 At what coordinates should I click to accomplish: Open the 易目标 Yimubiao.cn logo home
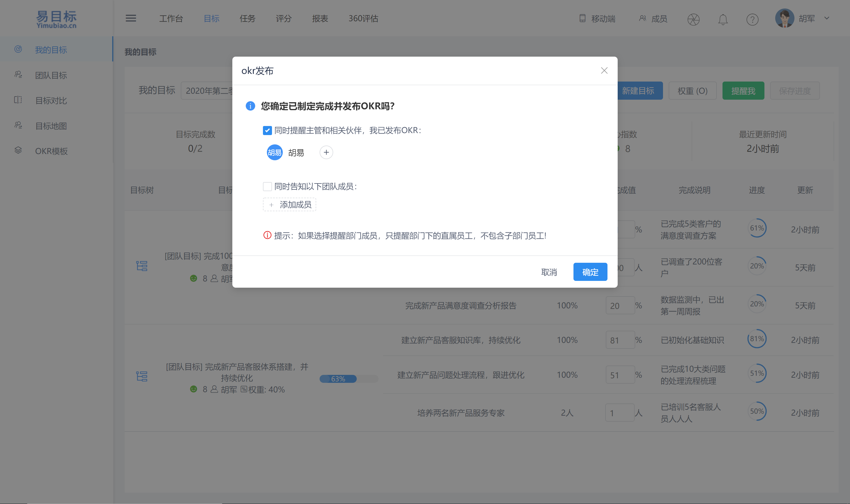(x=56, y=19)
